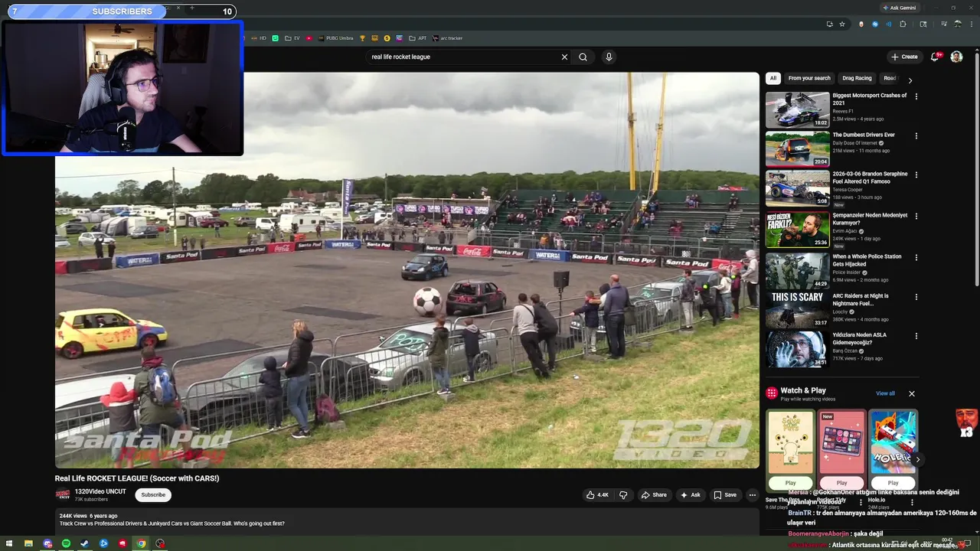The width and height of the screenshot is (980, 551).
Task: Like the video with thumbs up
Action: 598,495
